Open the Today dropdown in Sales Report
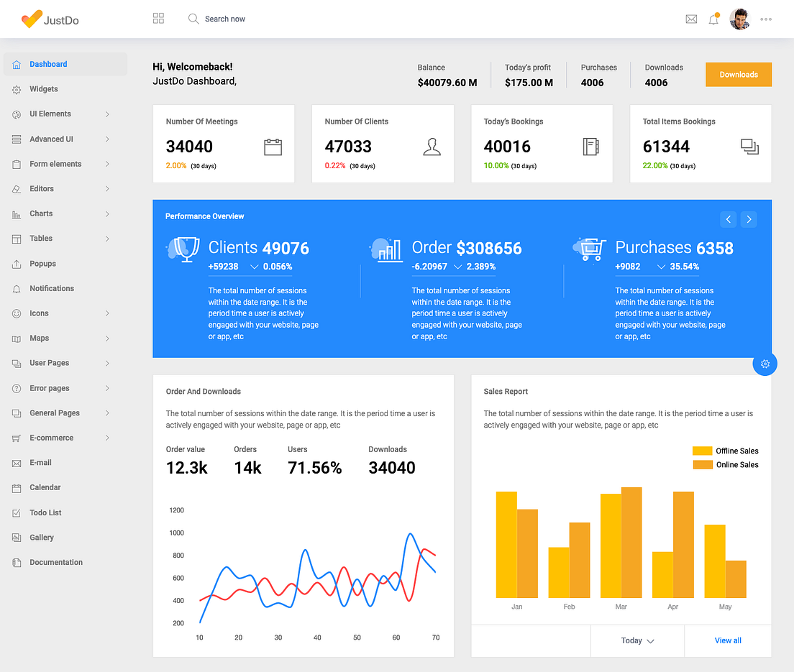This screenshot has width=794, height=672. pyautogui.click(x=636, y=640)
